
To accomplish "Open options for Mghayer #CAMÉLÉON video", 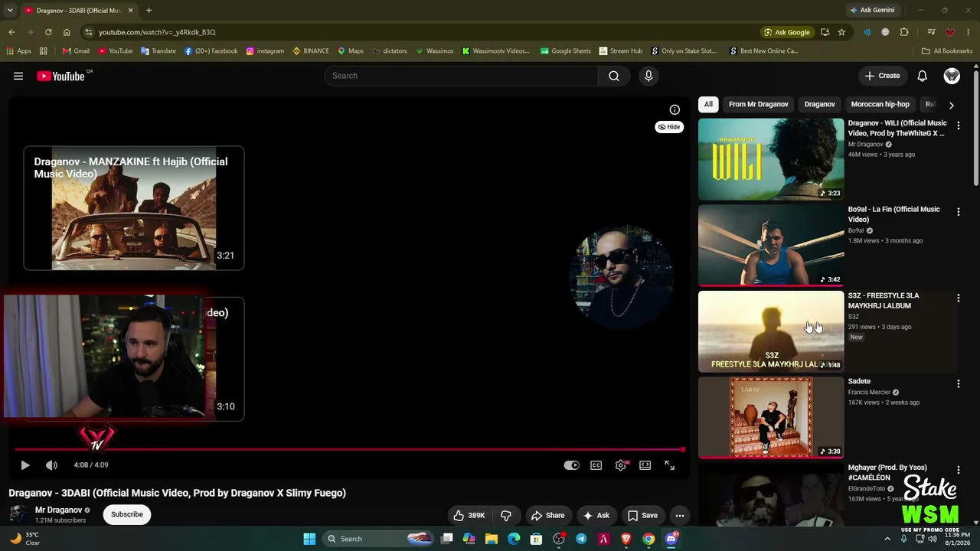I will click(x=958, y=470).
